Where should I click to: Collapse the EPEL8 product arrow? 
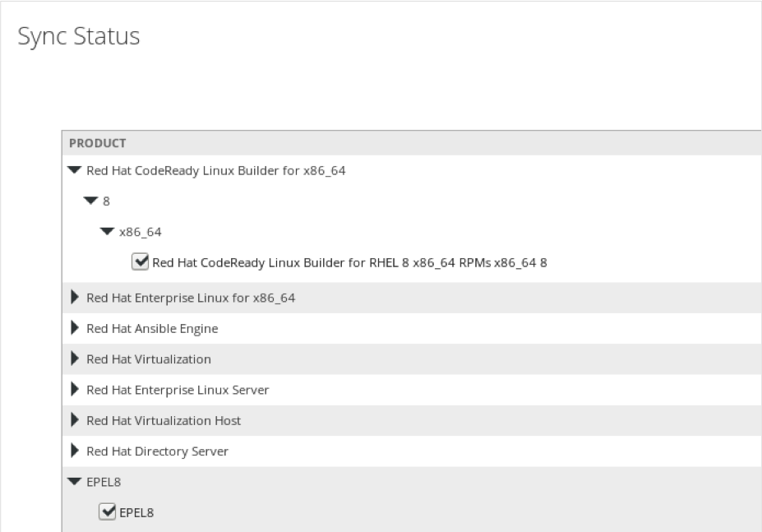tap(76, 483)
